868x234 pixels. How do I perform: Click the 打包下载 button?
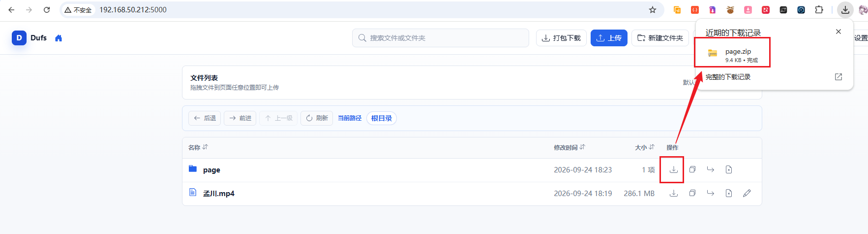(561, 38)
